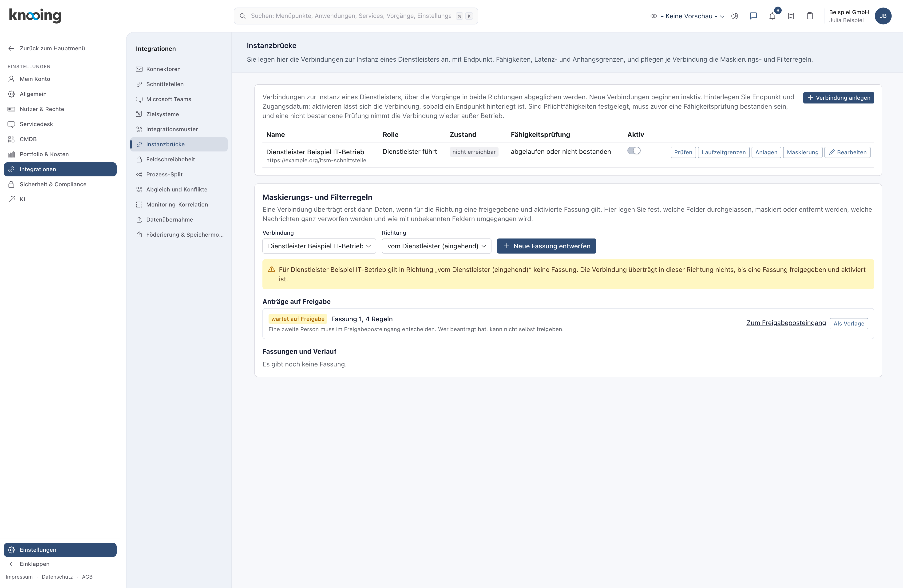Click the 'nicht erreichbar' status badge
The height and width of the screenshot is (588, 903).
(474, 152)
